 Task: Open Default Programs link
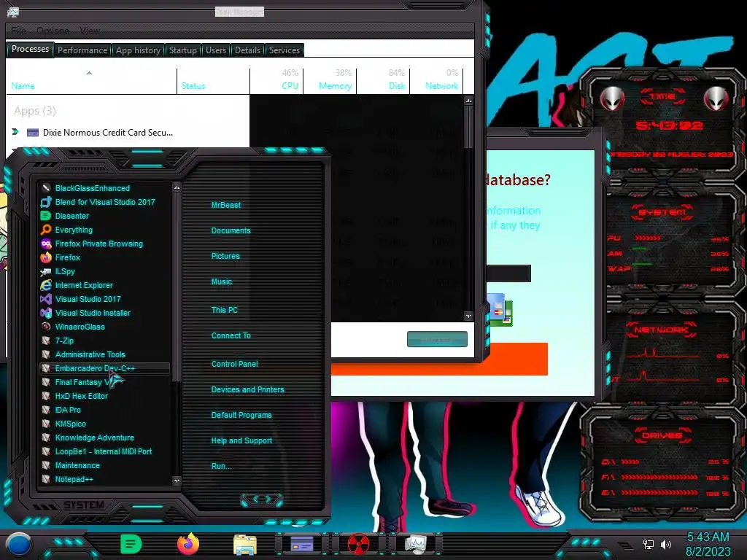pyautogui.click(x=241, y=415)
